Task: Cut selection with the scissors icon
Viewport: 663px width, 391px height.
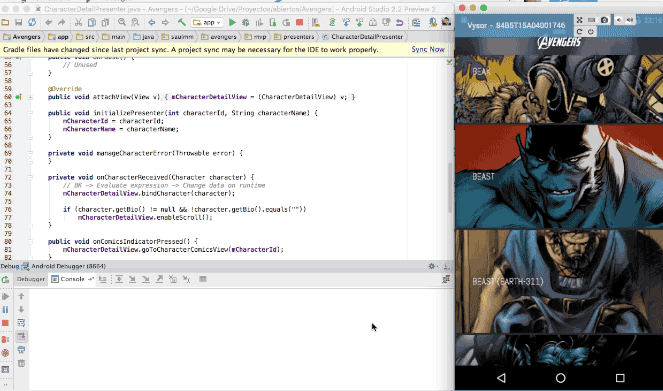Action: click(x=78, y=22)
